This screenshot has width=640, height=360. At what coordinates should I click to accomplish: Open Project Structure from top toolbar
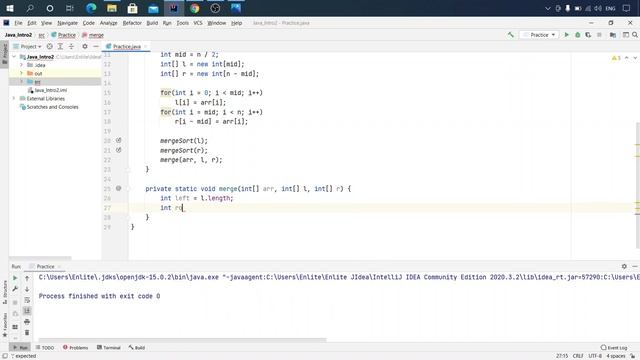tap(613, 35)
